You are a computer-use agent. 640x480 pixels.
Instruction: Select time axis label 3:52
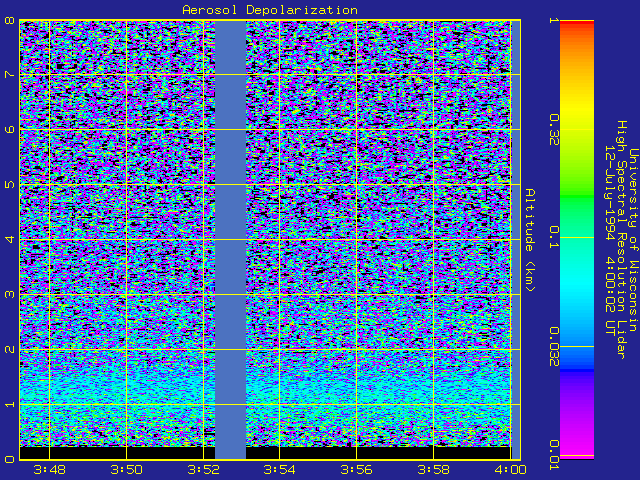tap(203, 470)
